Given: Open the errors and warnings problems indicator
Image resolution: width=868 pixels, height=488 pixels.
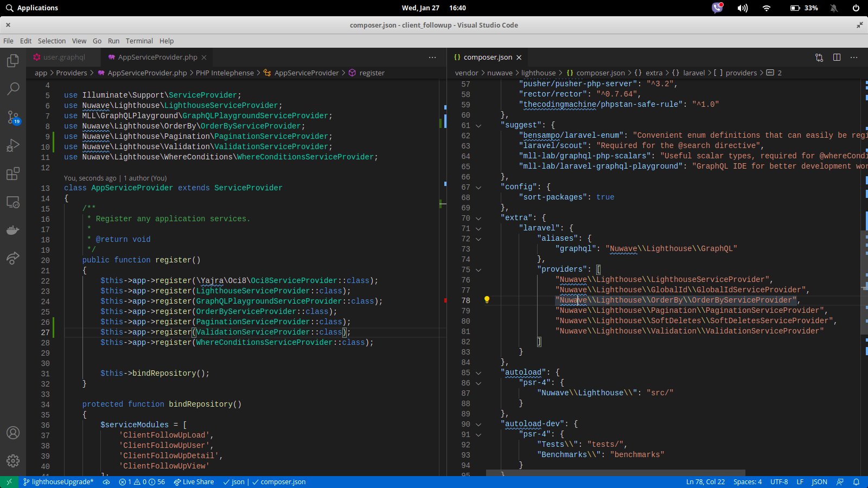Looking at the screenshot, I should [142, 482].
